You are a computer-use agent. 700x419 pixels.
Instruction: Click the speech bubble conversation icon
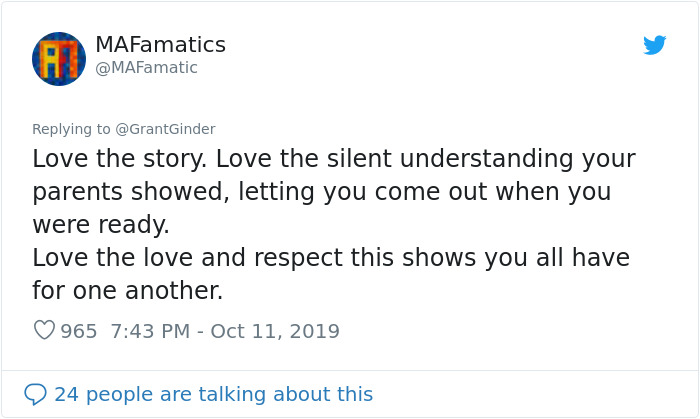(x=35, y=394)
